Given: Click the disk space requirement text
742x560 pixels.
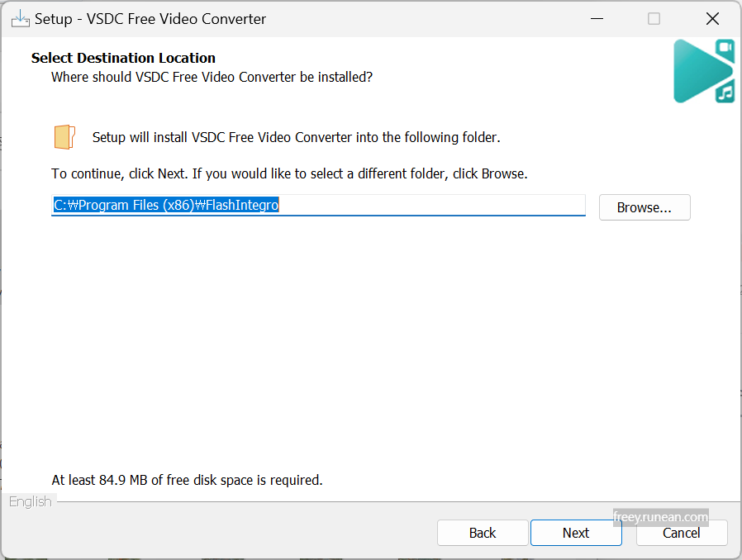Looking at the screenshot, I should [187, 480].
